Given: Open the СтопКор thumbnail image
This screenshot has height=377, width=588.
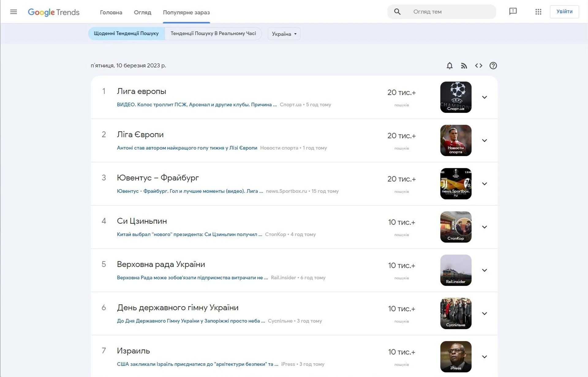Looking at the screenshot, I should (456, 227).
